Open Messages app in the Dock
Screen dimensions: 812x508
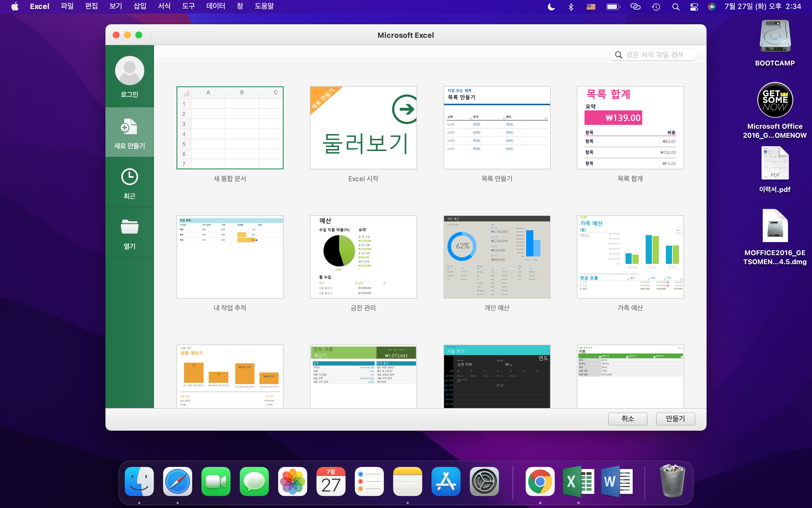pyautogui.click(x=254, y=481)
